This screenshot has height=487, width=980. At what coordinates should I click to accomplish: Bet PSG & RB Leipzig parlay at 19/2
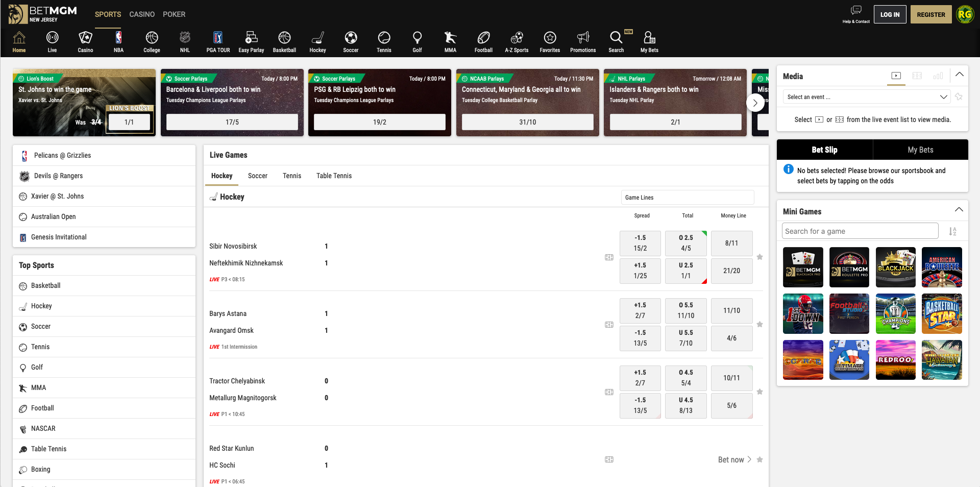[x=380, y=122]
